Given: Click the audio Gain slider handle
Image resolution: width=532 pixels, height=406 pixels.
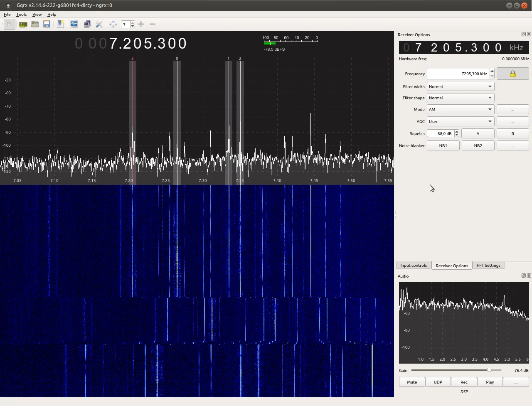Looking at the screenshot, I should click(x=489, y=370).
